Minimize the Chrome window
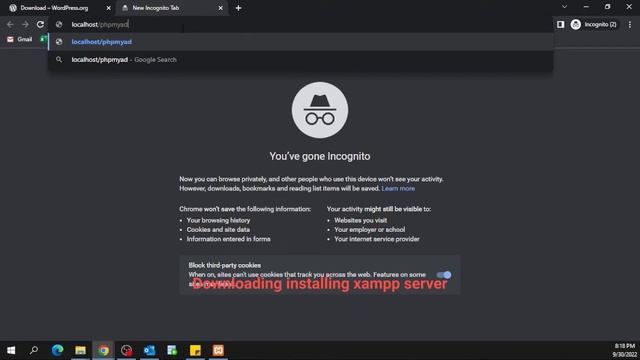 (586, 7)
